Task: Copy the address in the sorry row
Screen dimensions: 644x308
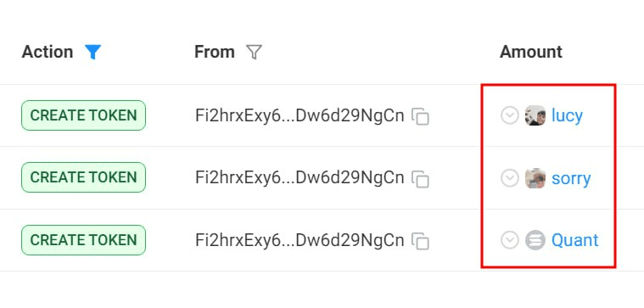Action: click(x=421, y=179)
